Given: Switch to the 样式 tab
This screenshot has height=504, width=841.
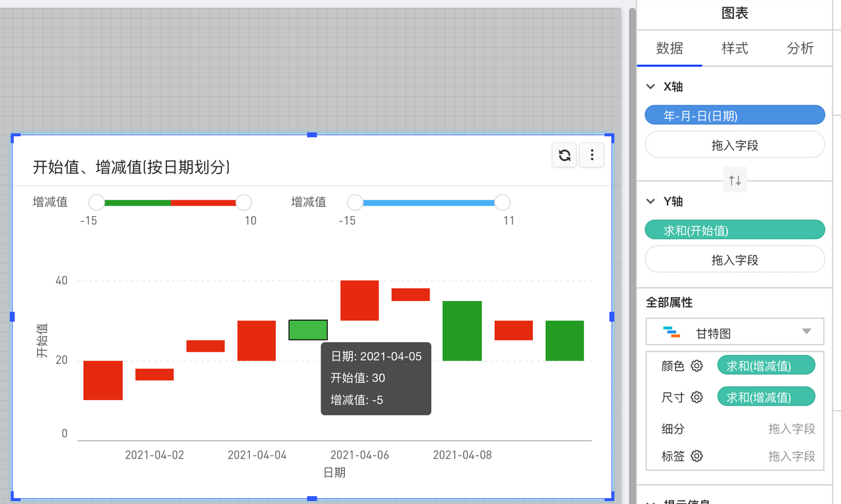Looking at the screenshot, I should (x=735, y=48).
